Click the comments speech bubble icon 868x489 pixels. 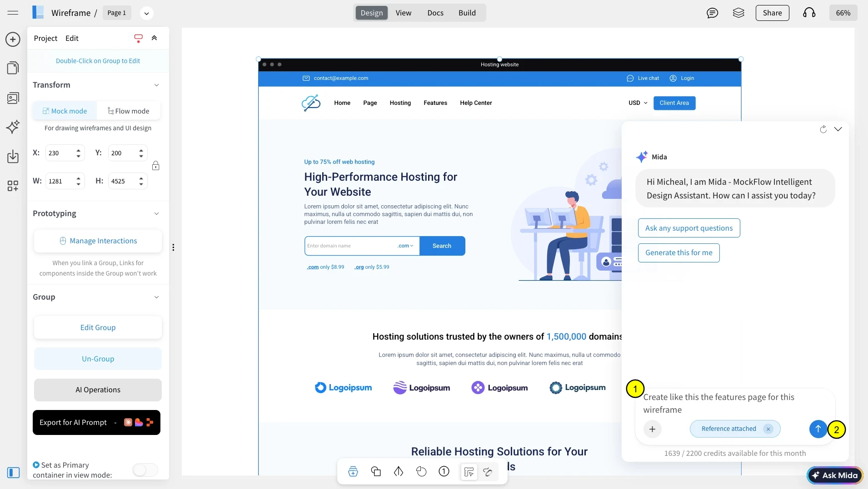712,13
